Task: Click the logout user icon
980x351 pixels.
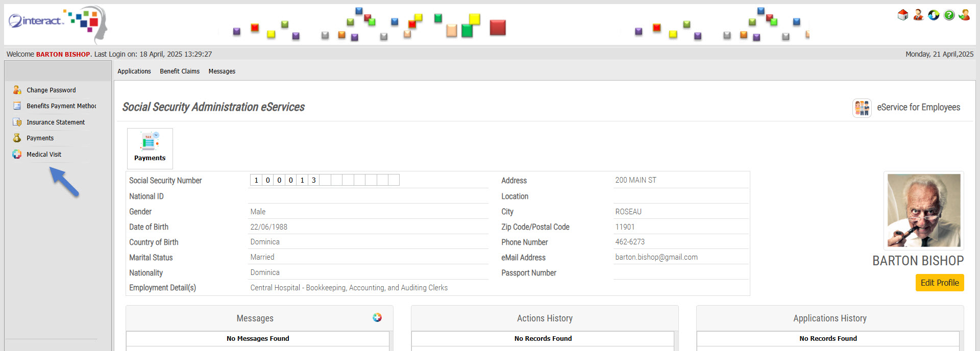Action: click(x=964, y=15)
